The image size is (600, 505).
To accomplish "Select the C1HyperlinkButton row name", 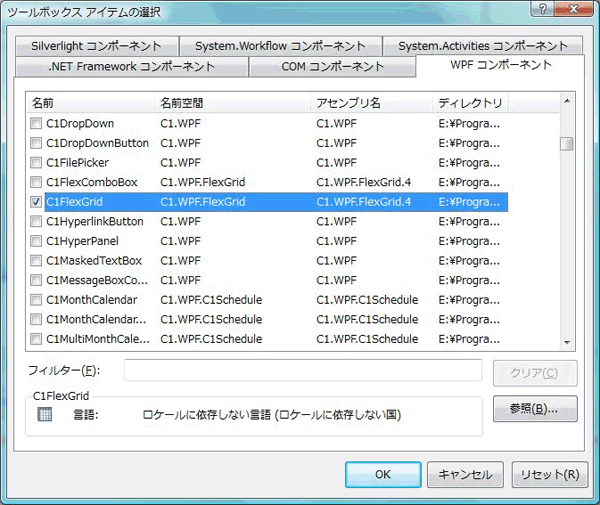I will (x=95, y=222).
